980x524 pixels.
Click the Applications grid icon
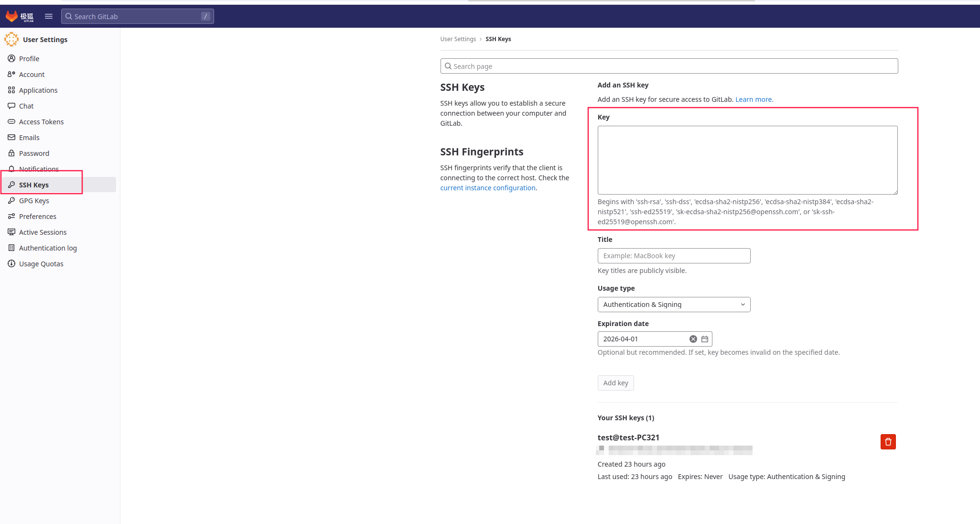click(x=11, y=90)
